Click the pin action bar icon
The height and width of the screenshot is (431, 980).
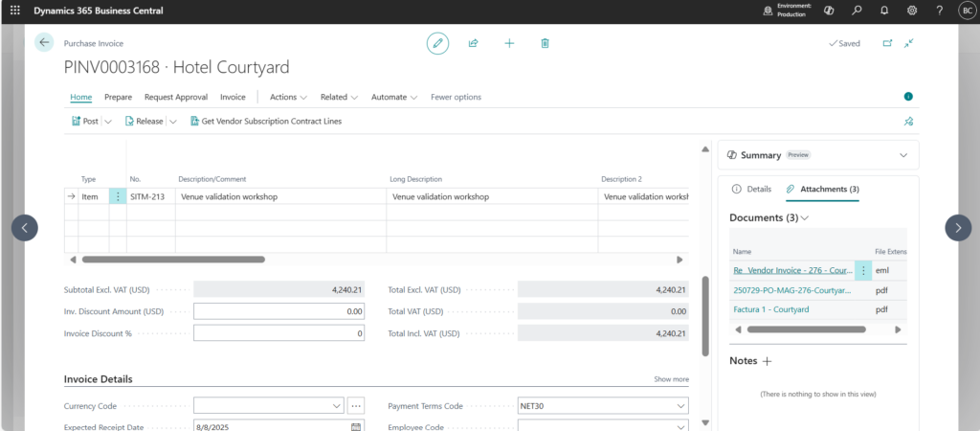[909, 122]
